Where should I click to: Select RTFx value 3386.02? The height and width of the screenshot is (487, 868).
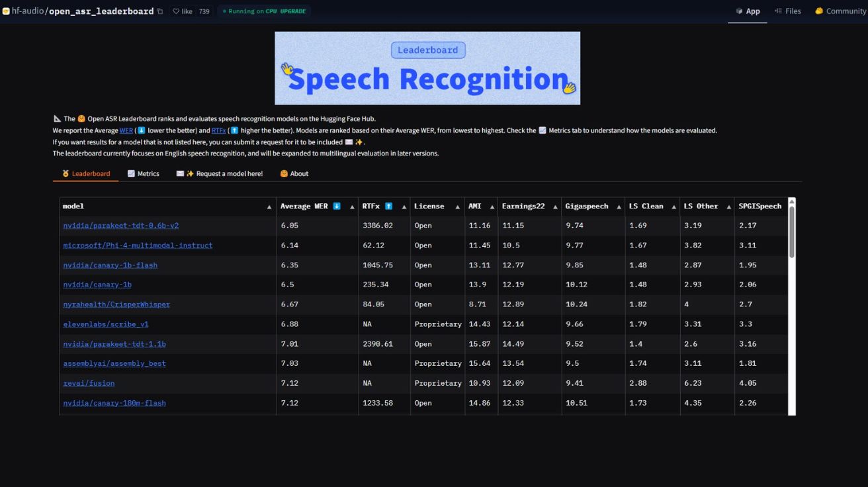click(378, 226)
